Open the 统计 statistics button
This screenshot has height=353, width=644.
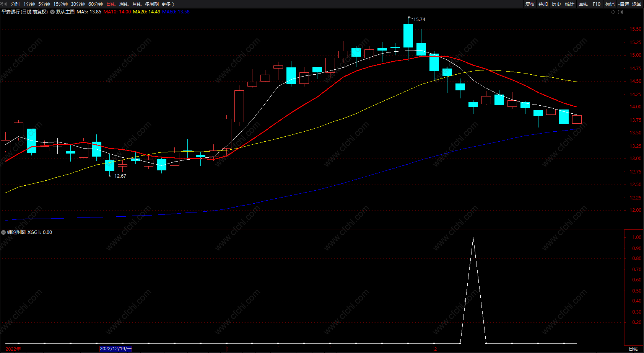pyautogui.click(x=570, y=4)
